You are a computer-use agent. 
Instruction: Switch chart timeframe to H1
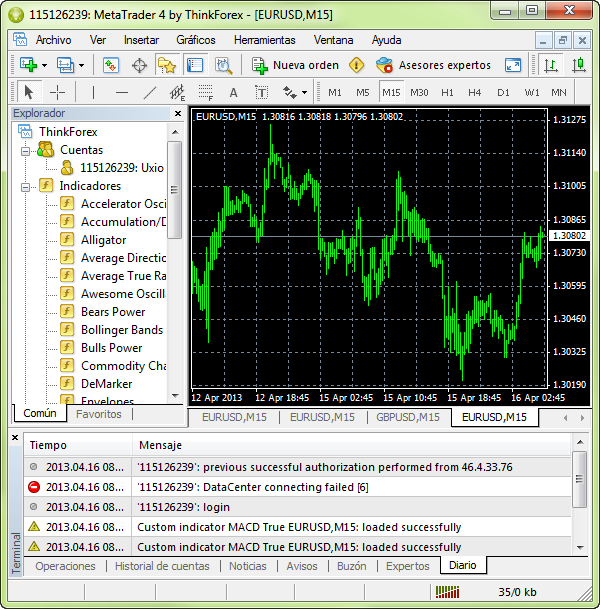pos(447,92)
